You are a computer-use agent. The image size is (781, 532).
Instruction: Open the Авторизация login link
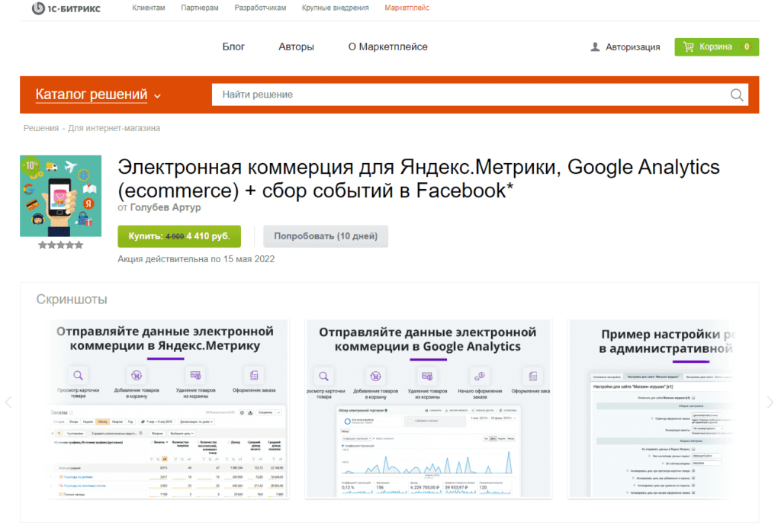632,47
